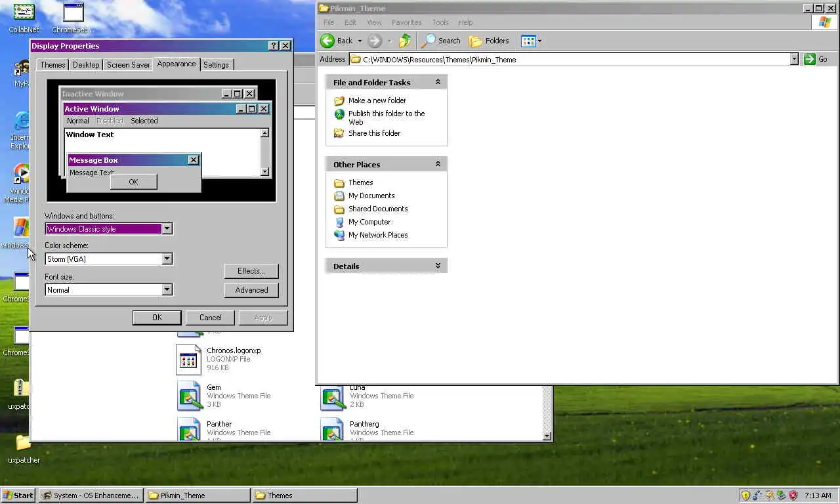Image resolution: width=840 pixels, height=504 pixels.
Task: Open Font size dropdown
Action: point(167,290)
